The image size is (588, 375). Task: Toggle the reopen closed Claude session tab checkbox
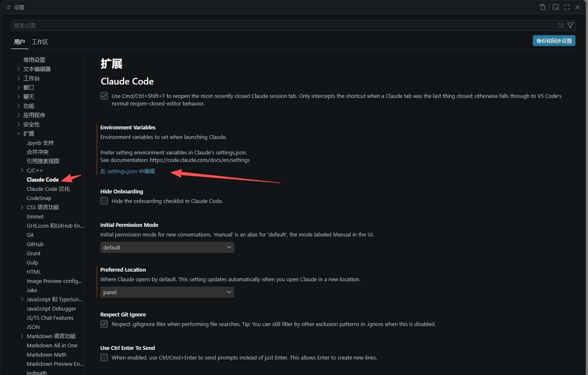(x=104, y=96)
